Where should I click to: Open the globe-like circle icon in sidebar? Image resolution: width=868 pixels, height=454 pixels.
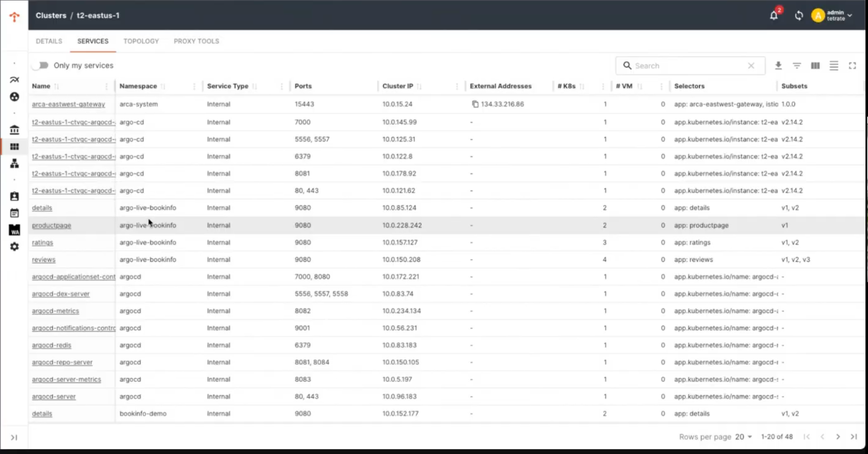pyautogui.click(x=14, y=97)
